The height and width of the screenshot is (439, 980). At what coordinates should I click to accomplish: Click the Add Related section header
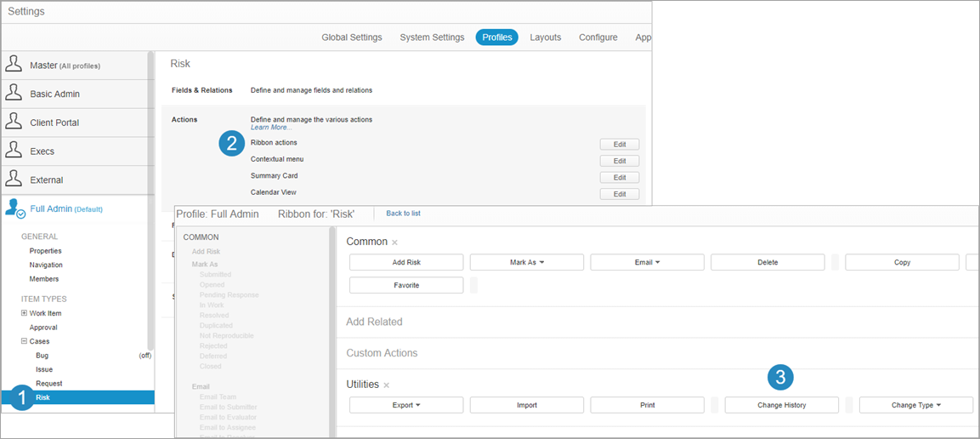[374, 322]
